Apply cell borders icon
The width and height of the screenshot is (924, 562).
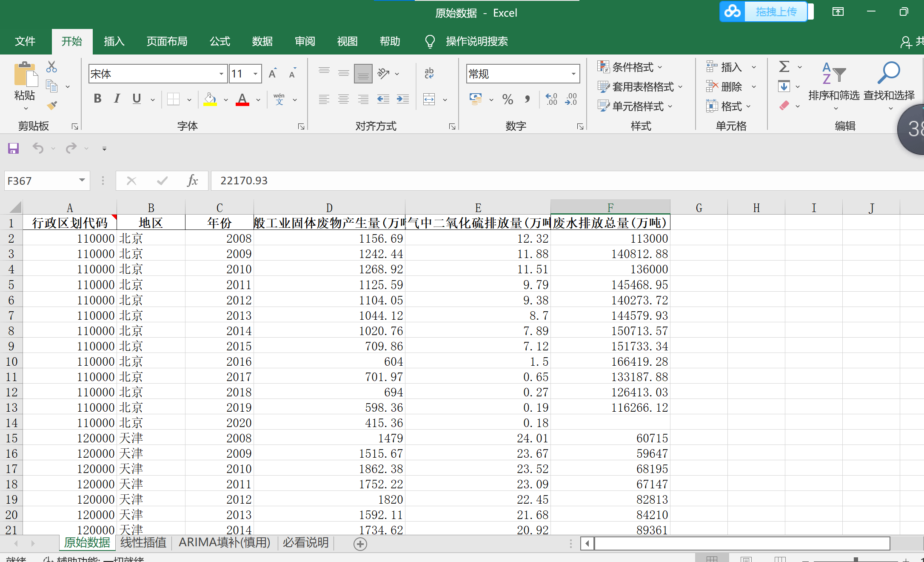pyautogui.click(x=173, y=99)
